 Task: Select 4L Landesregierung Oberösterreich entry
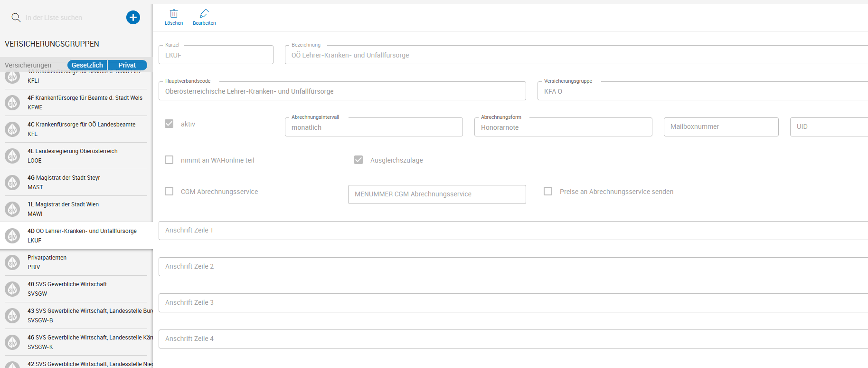click(x=76, y=155)
